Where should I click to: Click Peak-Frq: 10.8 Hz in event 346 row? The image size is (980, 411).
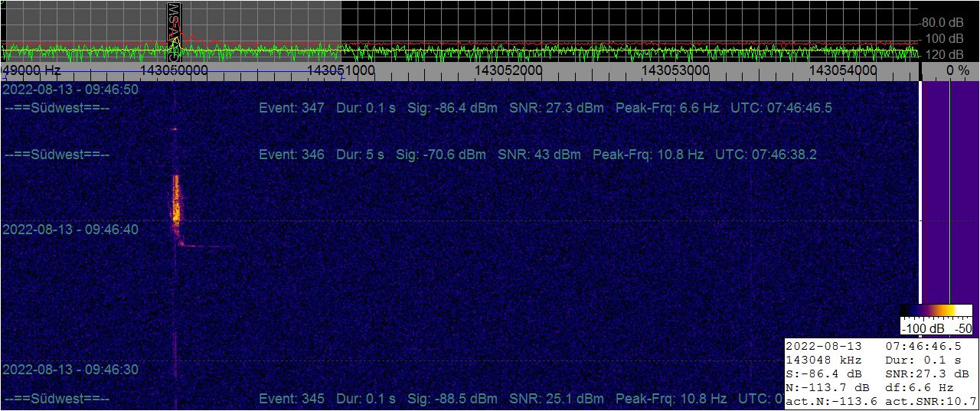click(648, 155)
